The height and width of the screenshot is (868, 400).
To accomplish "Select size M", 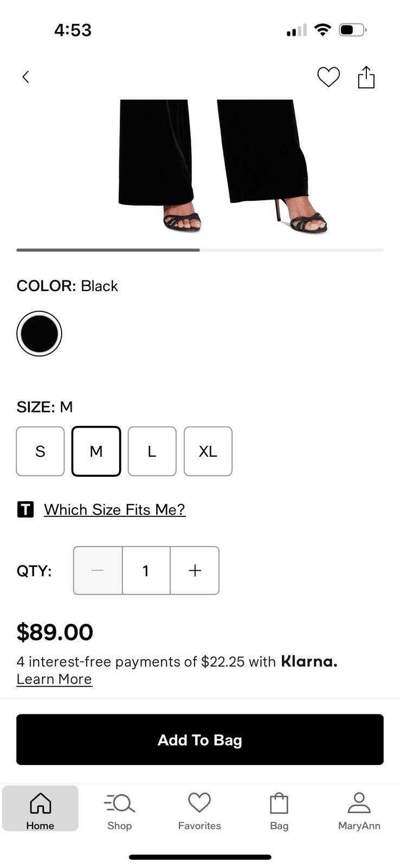I will tap(96, 451).
